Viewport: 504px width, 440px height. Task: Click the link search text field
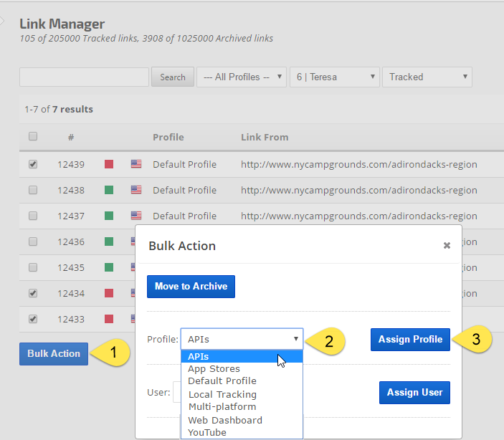pos(84,77)
